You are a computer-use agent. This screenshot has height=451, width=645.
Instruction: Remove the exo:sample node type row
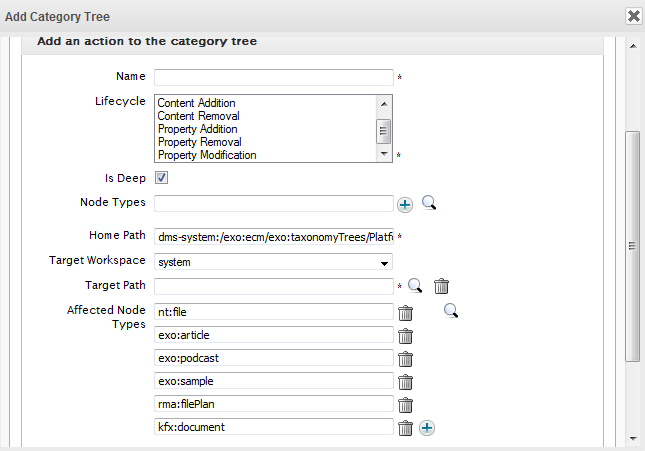tap(406, 381)
